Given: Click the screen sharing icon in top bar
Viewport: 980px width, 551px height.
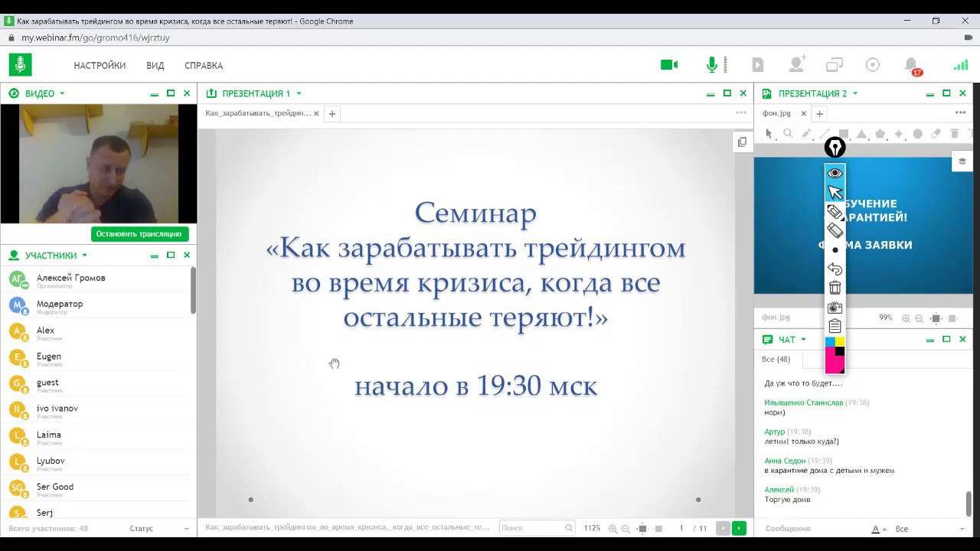Looking at the screenshot, I should [834, 65].
